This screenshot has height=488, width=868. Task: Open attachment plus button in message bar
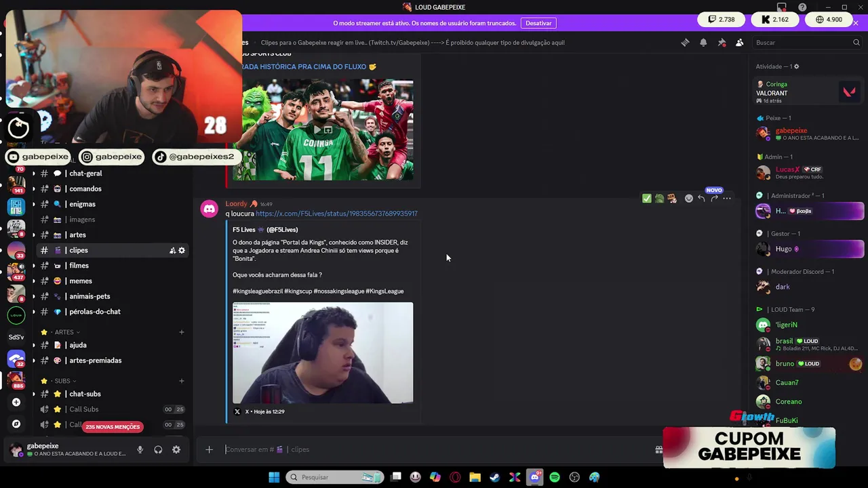(x=209, y=449)
